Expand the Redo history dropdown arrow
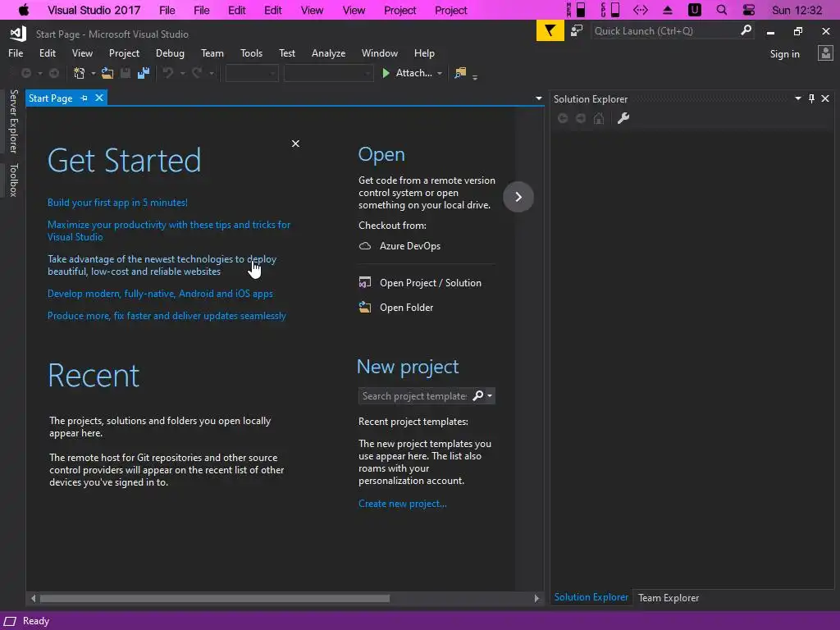 [211, 73]
